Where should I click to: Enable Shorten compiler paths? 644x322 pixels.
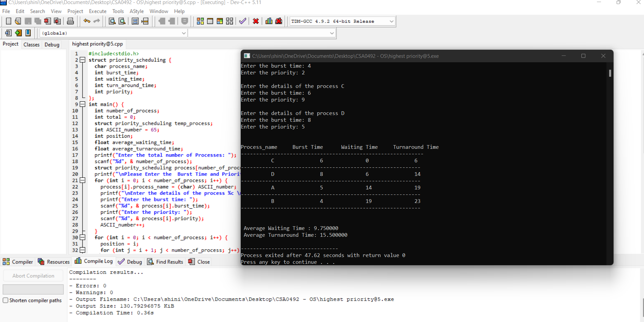tap(5, 300)
